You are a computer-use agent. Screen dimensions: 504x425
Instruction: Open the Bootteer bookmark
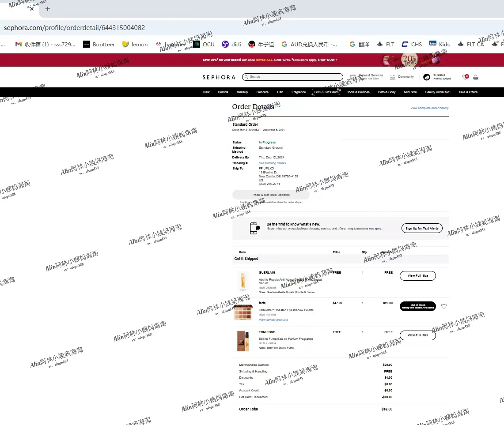(x=99, y=44)
